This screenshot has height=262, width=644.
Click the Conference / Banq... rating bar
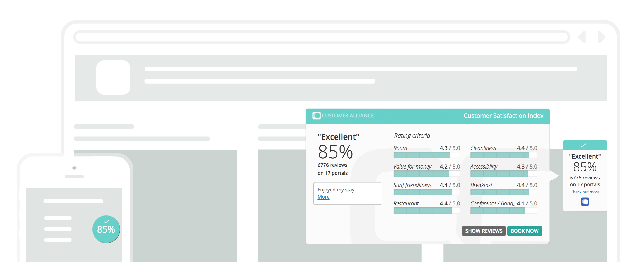coord(504,211)
